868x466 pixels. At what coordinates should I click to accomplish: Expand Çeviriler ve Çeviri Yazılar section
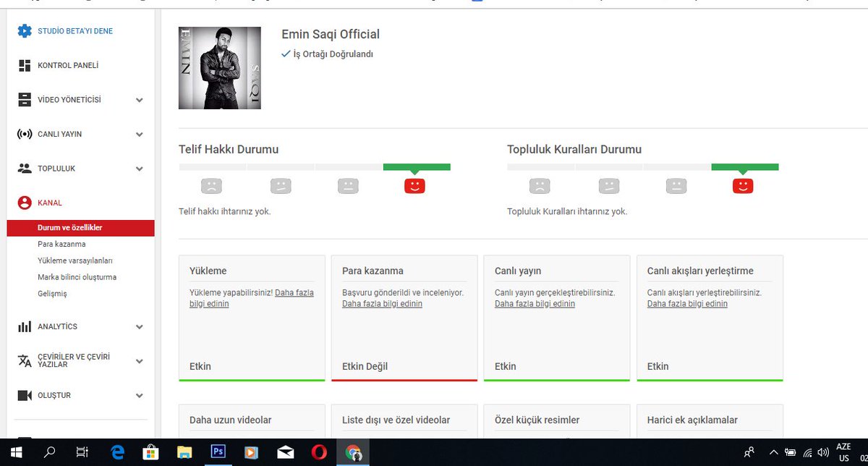(x=140, y=361)
